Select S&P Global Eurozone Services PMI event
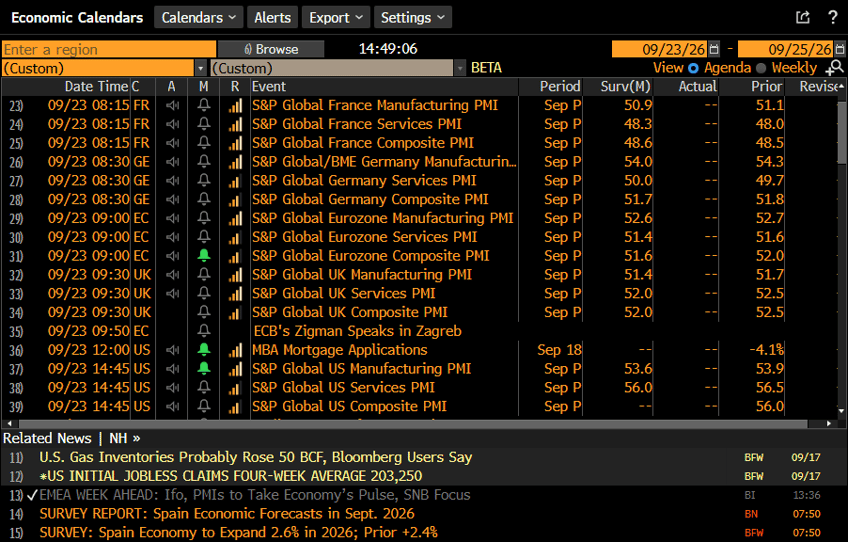Image resolution: width=848 pixels, height=542 pixels. coord(365,237)
